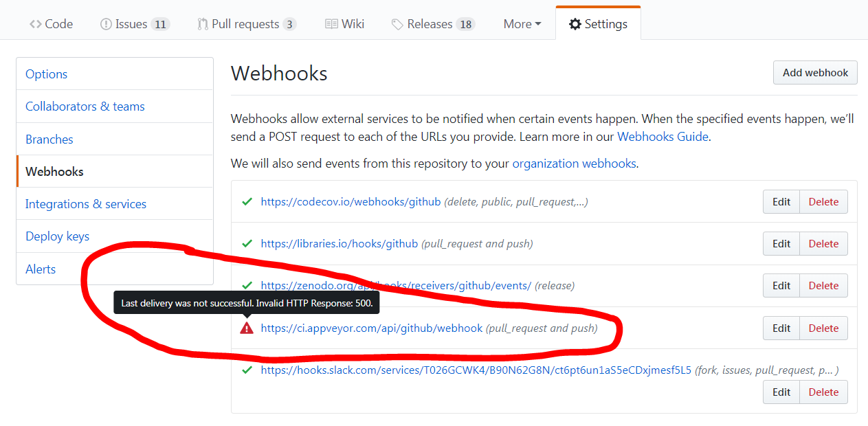Viewport: 868px width, 426px height.
Task: Open the Settings gear icon
Action: click(x=575, y=23)
